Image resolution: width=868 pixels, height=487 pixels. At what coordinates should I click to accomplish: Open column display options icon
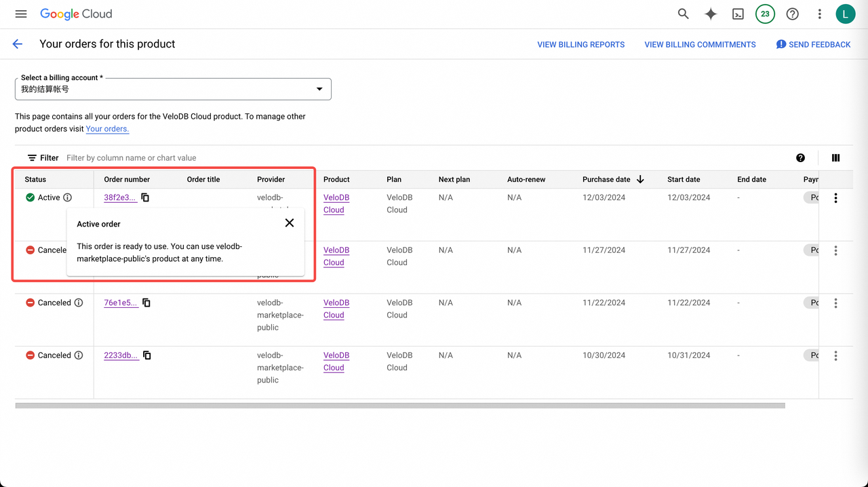835,157
